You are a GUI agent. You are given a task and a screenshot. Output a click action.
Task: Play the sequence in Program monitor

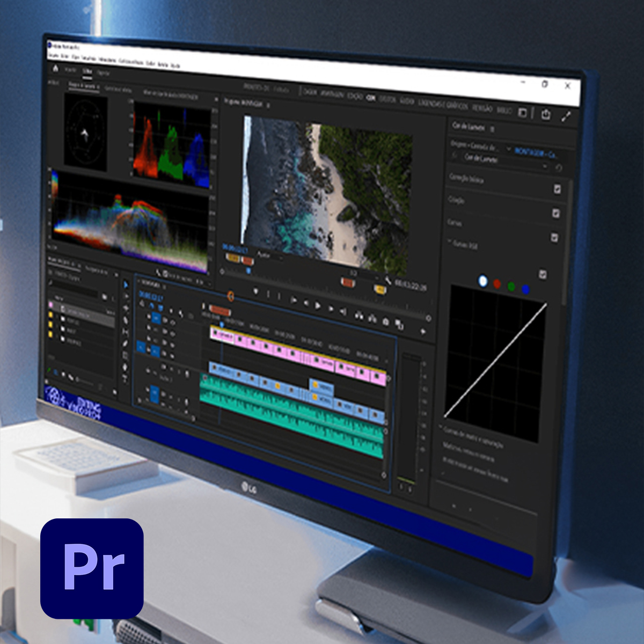(x=317, y=306)
